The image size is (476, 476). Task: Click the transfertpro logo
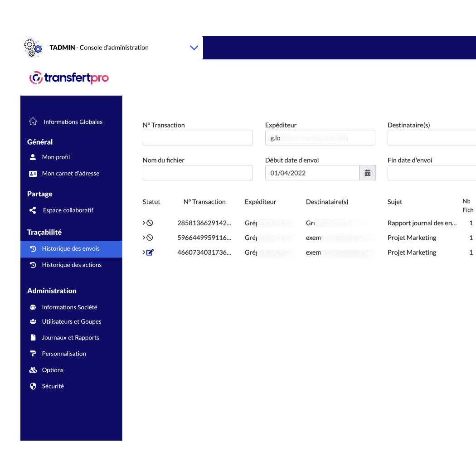(69, 78)
